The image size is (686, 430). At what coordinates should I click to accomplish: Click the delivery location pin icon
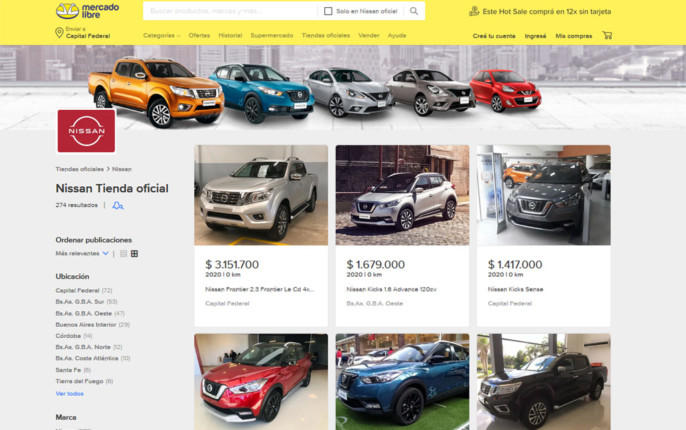click(x=59, y=33)
